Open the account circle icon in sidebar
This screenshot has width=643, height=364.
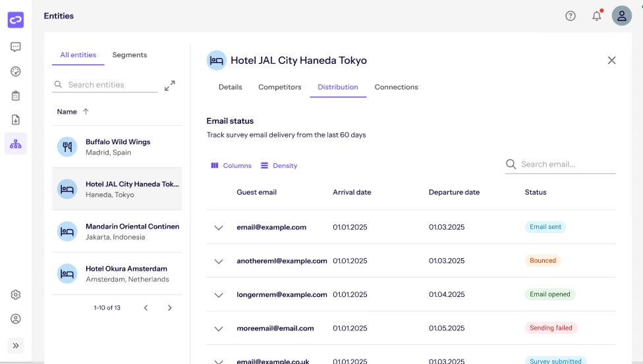[16, 319]
